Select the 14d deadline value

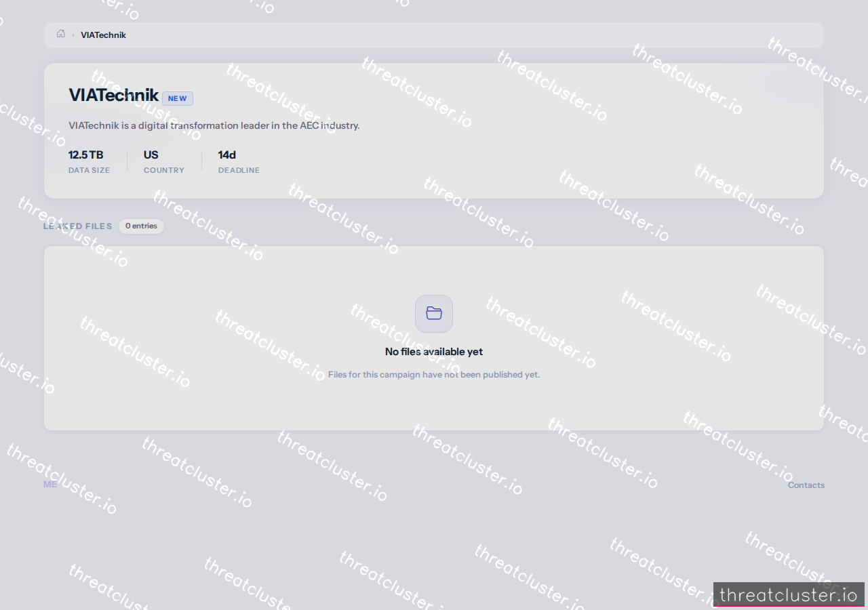227,155
